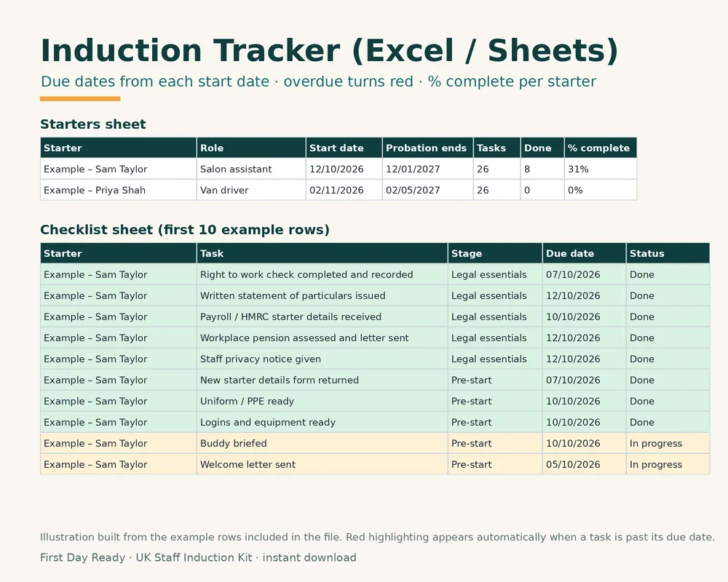Click the '% complete' column header
The image size is (728, 582).
[601, 148]
